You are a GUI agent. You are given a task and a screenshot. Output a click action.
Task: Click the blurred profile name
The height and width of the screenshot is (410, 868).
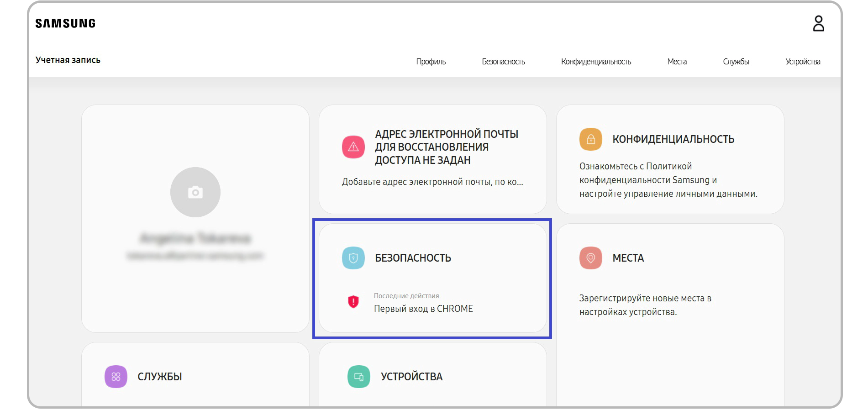pyautogui.click(x=195, y=238)
